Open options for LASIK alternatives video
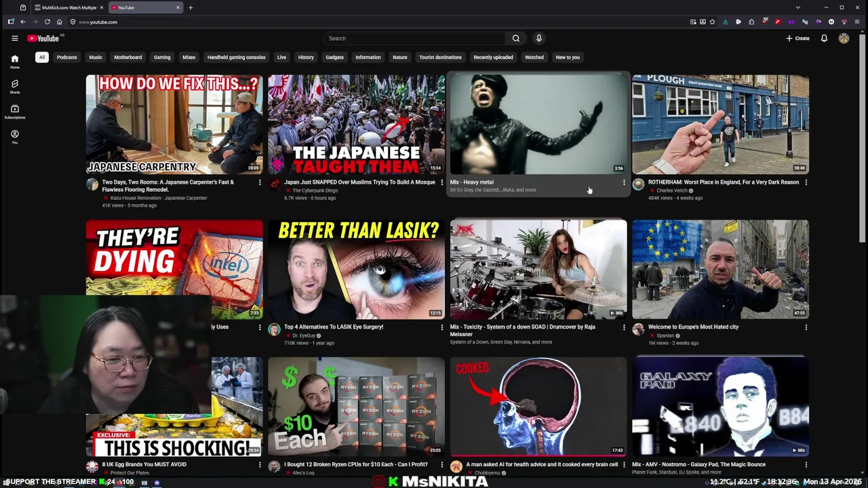 [x=442, y=327]
